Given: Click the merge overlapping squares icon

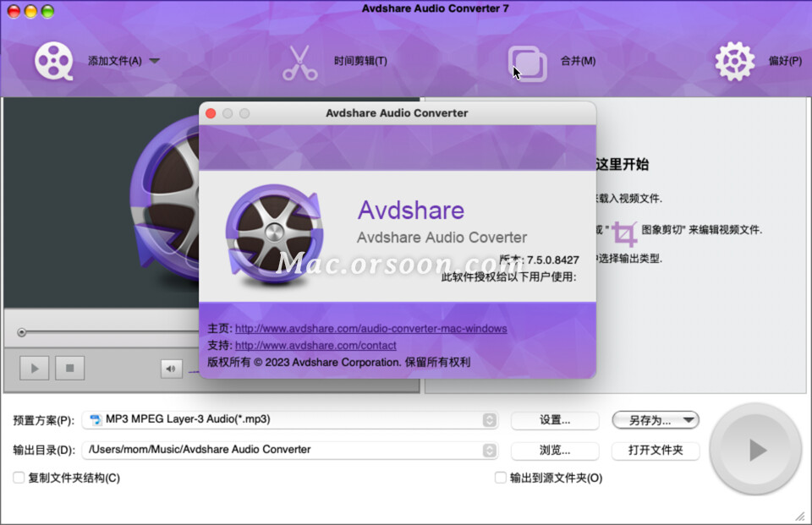Looking at the screenshot, I should pyautogui.click(x=527, y=63).
